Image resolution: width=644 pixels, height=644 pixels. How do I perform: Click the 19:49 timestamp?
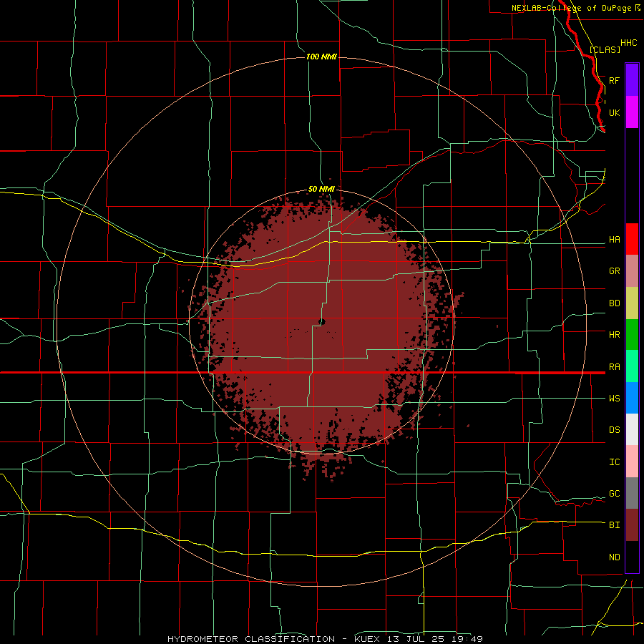click(466, 639)
